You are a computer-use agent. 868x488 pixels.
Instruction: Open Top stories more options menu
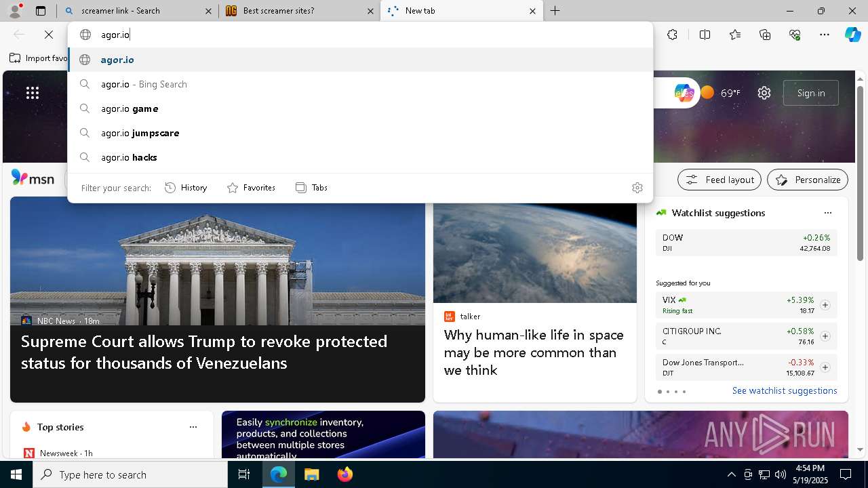(x=193, y=427)
